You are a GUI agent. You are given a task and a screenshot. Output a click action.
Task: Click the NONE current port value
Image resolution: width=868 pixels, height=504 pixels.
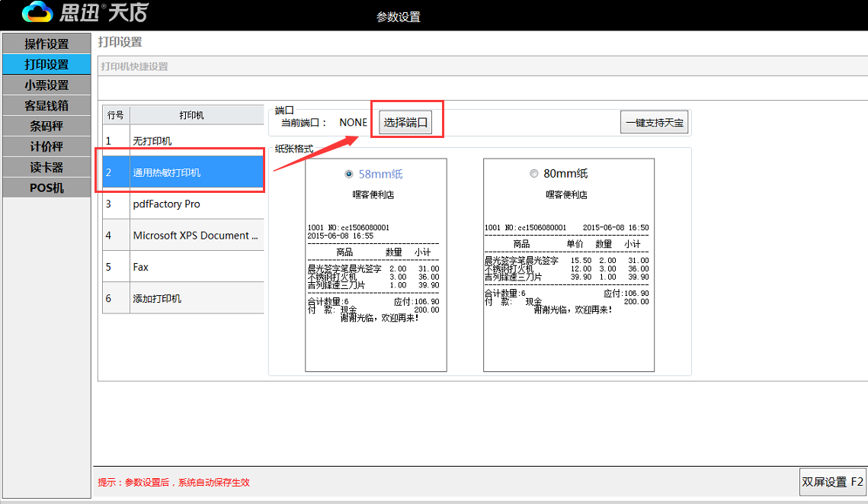coord(353,123)
